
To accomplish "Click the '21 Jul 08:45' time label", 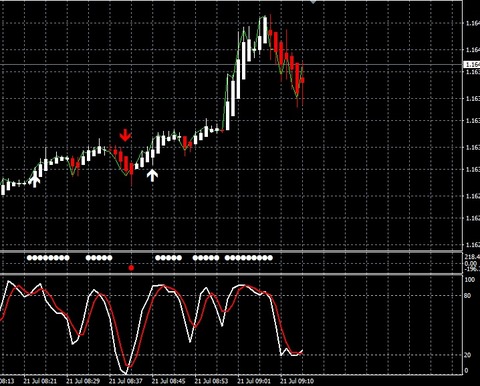I will tap(168, 381).
